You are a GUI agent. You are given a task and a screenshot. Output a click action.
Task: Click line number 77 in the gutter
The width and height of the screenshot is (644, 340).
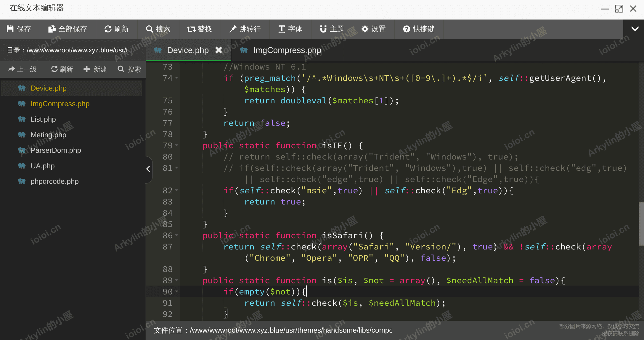168,123
